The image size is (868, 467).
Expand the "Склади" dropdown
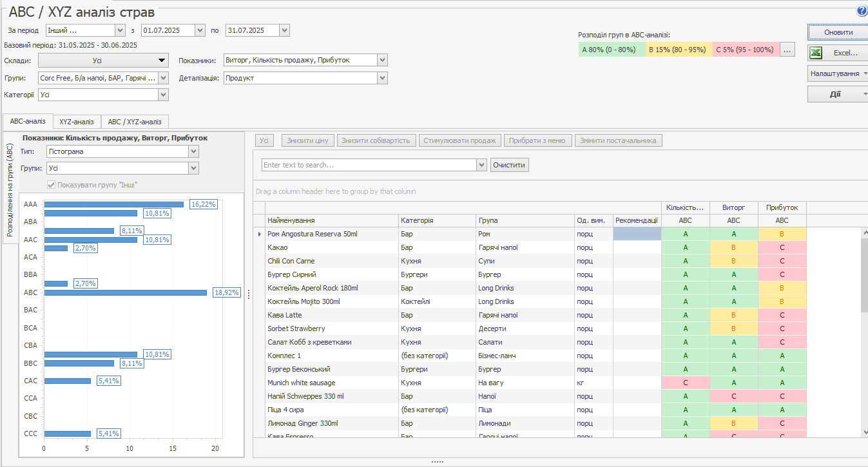162,61
